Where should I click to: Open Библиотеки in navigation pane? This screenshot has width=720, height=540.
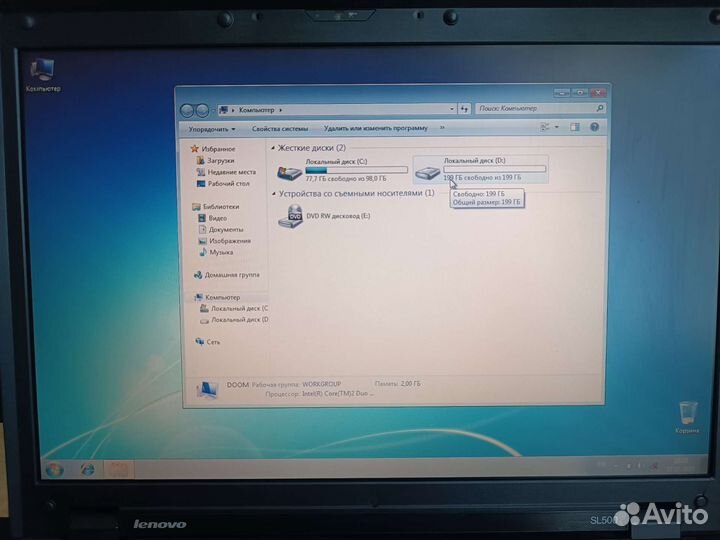coord(216,207)
